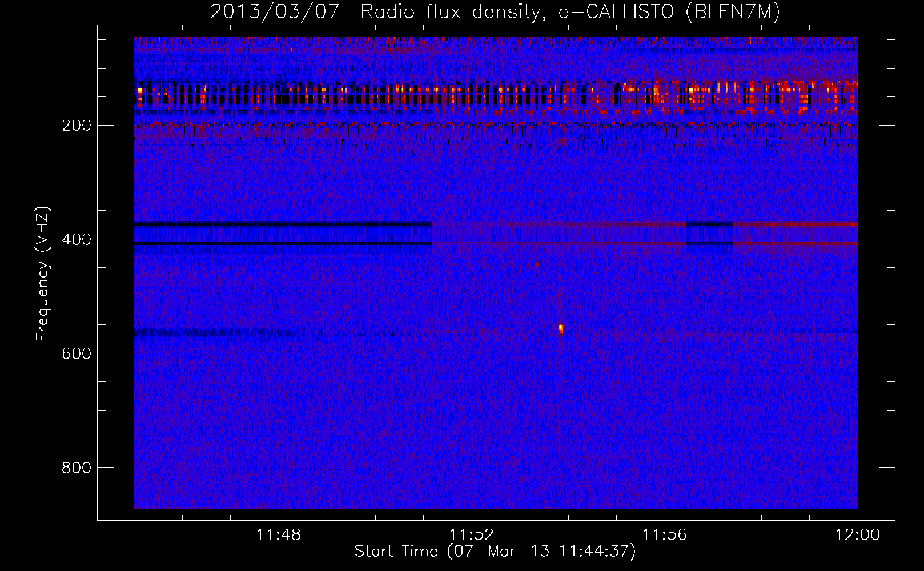Click the 200 frequency tick label
Image resolution: width=924 pixels, height=571 pixels.
77,126
